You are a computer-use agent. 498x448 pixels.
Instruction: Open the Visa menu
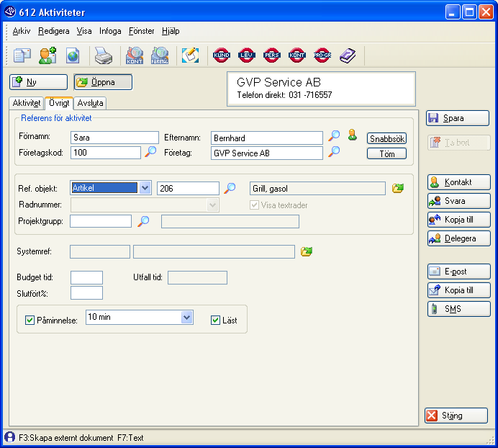pos(84,31)
